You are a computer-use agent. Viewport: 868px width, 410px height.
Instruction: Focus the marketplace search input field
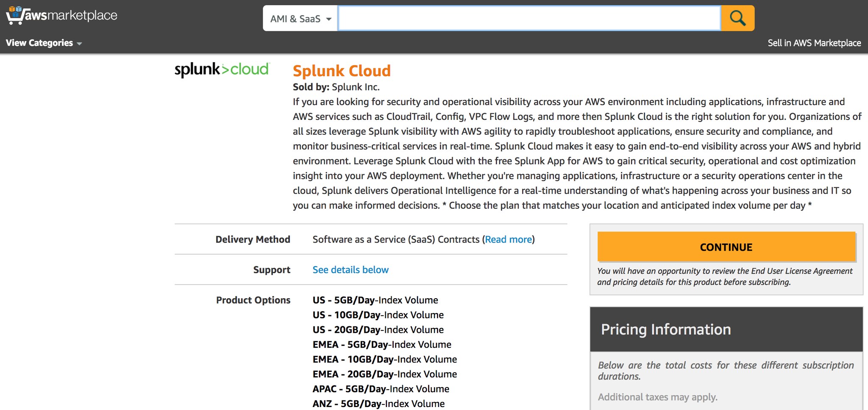(529, 18)
